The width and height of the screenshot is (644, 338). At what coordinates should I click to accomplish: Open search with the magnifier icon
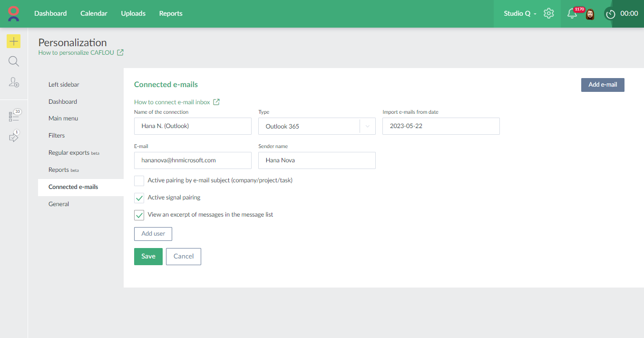(x=14, y=61)
